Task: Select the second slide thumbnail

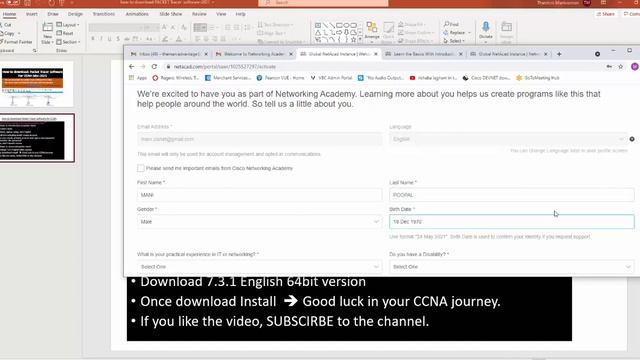Action: [x=33, y=138]
